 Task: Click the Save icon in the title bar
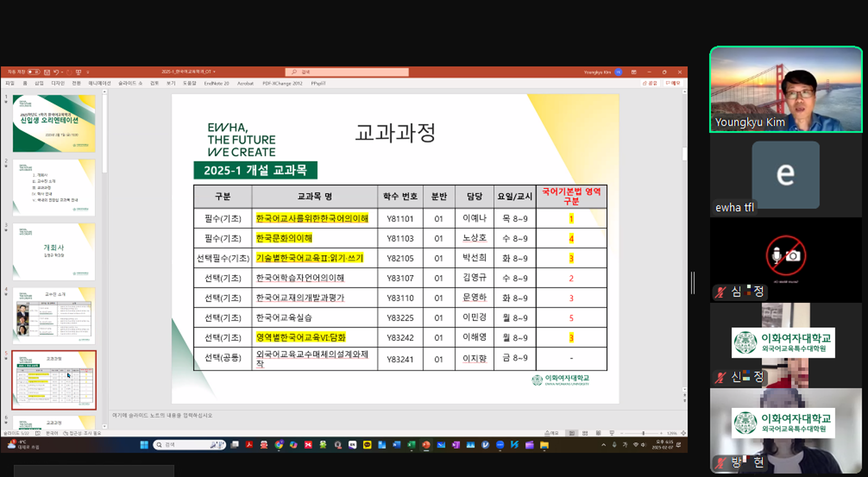[x=47, y=72]
